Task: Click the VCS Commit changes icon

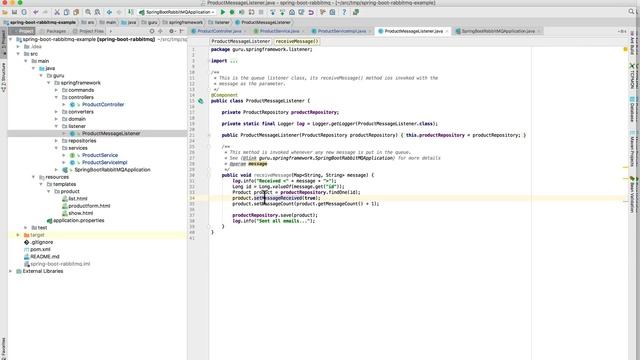Action: click(282, 12)
